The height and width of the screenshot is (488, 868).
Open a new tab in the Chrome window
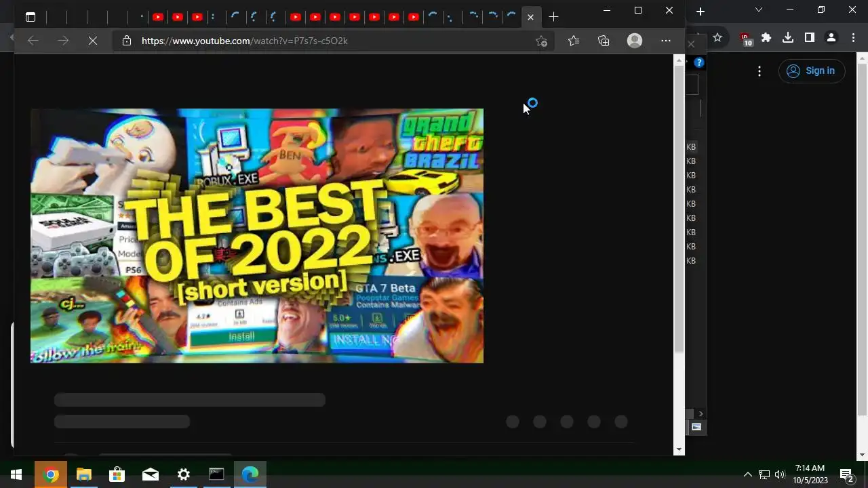tap(701, 11)
